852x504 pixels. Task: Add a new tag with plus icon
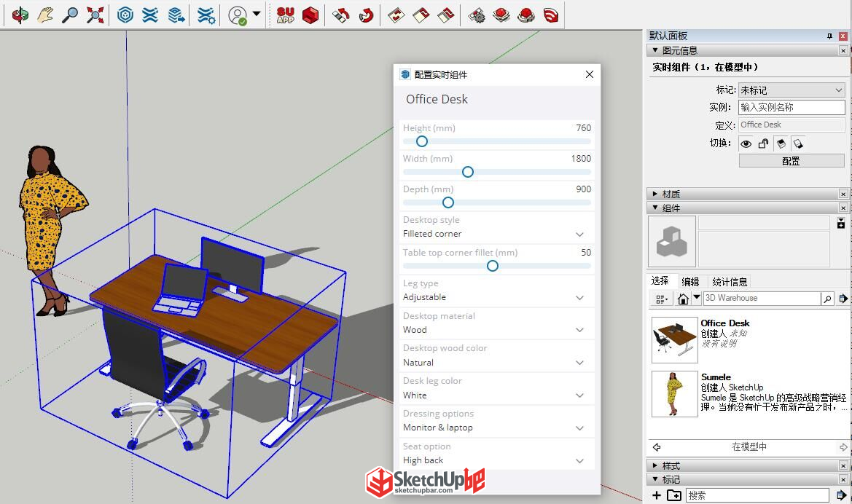[x=657, y=495]
